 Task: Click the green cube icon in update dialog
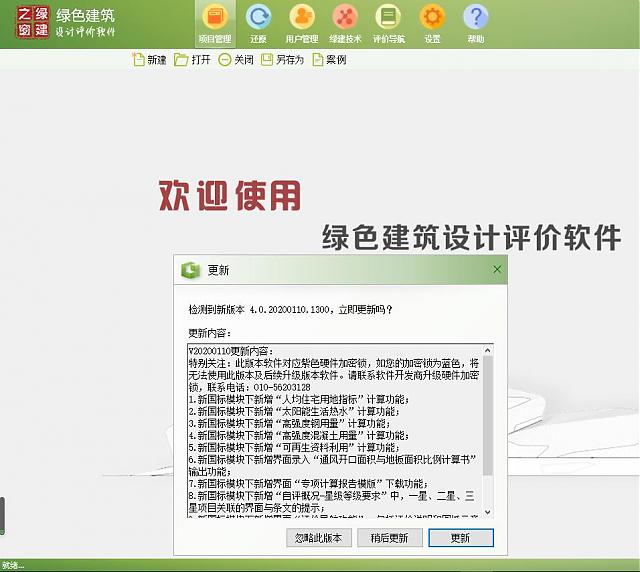[x=190, y=270]
